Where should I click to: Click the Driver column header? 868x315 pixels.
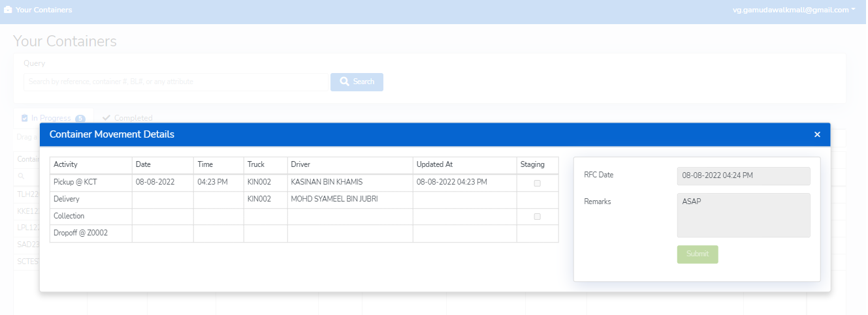tap(301, 164)
